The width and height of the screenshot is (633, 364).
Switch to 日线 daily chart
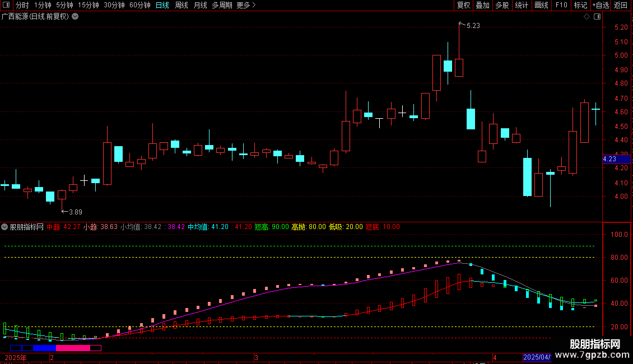(162, 5)
